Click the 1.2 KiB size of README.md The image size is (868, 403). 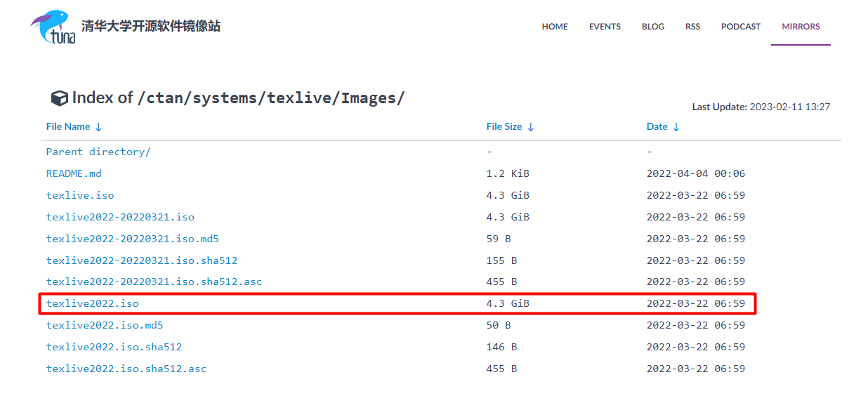point(508,173)
